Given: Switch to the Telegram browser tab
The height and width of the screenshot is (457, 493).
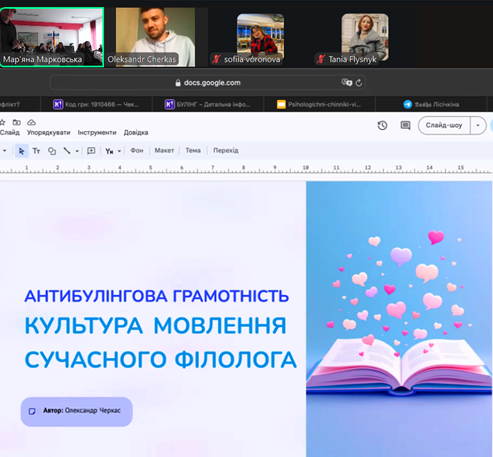Looking at the screenshot, I should click(x=431, y=104).
